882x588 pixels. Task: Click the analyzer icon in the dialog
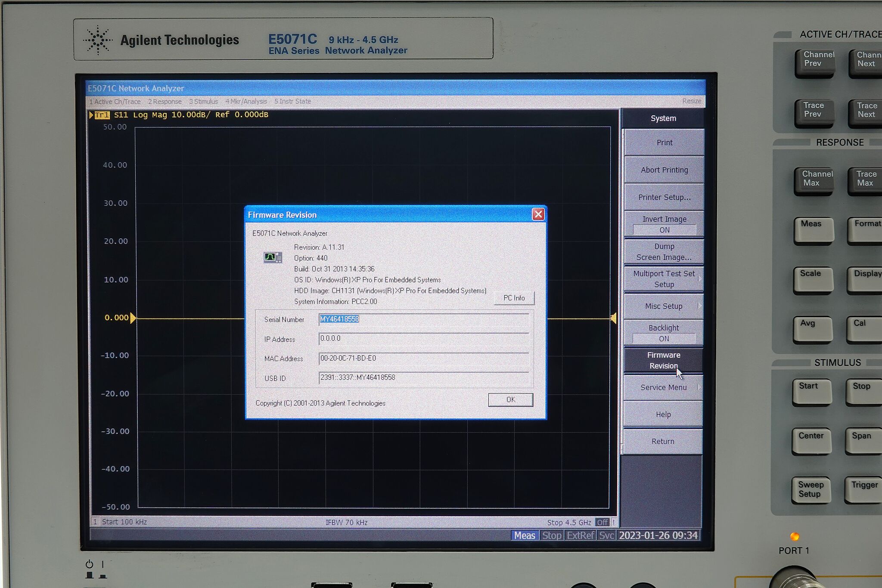click(x=273, y=257)
